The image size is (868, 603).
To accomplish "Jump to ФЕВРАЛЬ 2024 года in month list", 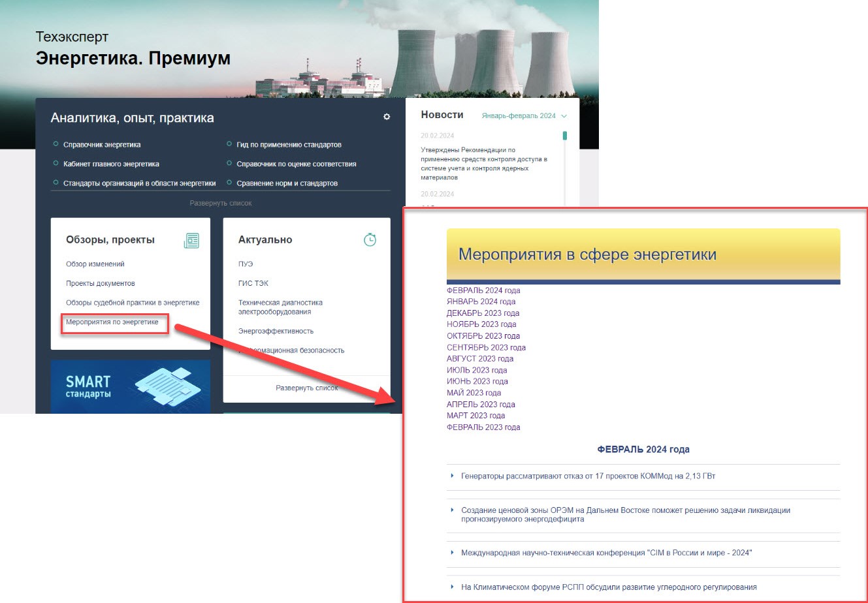I will 483,290.
